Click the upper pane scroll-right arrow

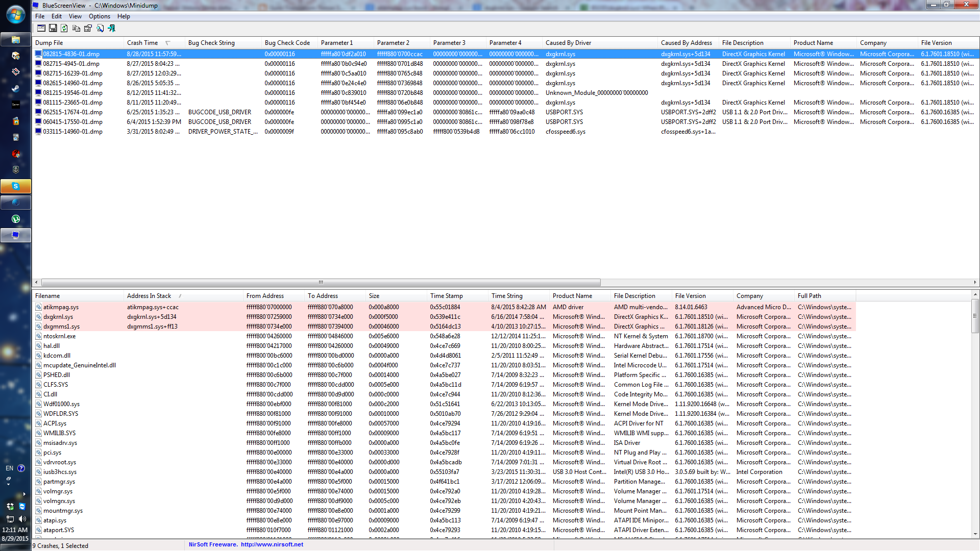click(x=975, y=282)
